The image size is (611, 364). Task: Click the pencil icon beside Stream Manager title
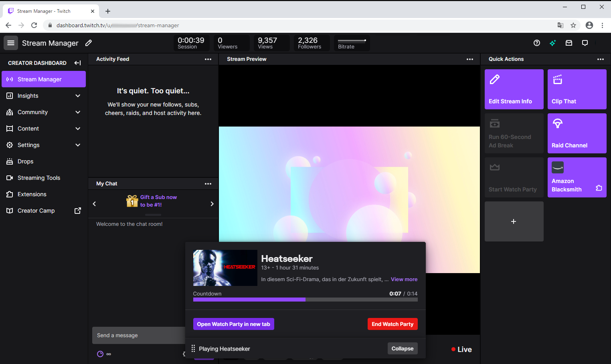[89, 43]
